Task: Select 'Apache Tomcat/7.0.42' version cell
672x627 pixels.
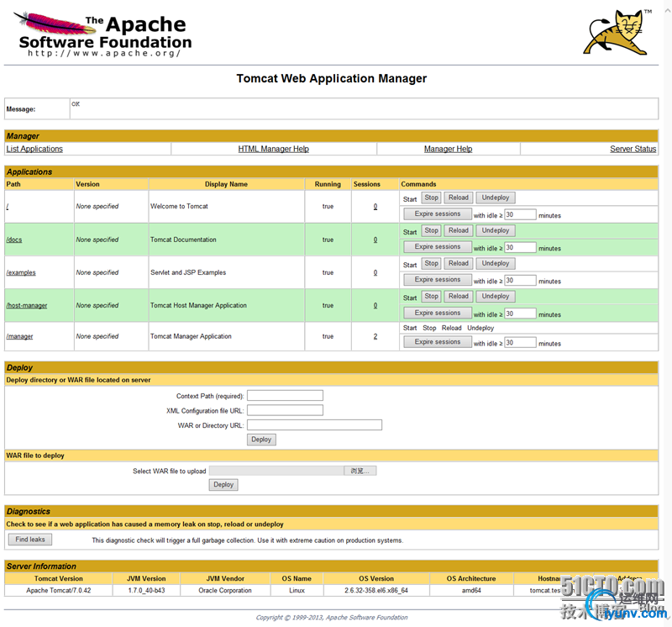Action: [x=58, y=591]
